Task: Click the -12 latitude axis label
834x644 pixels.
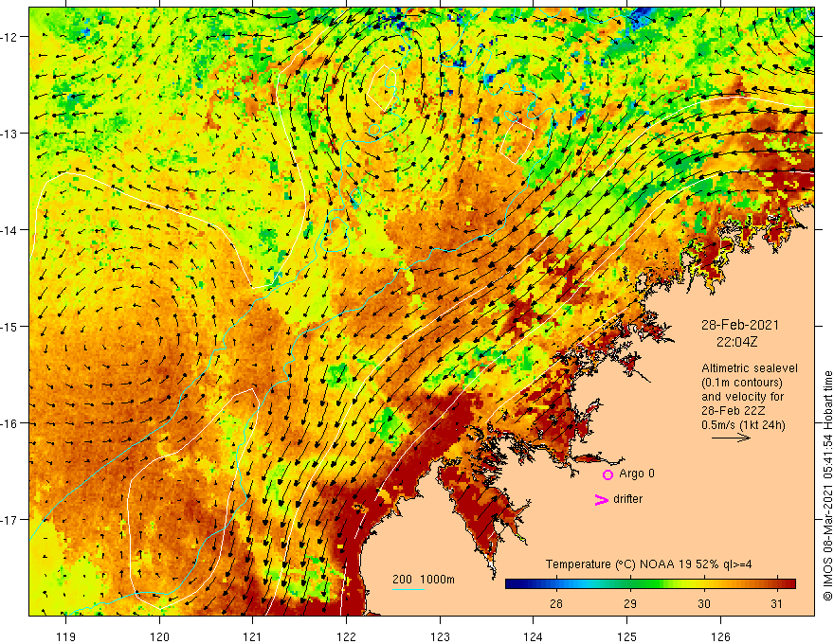Action: click(10, 37)
